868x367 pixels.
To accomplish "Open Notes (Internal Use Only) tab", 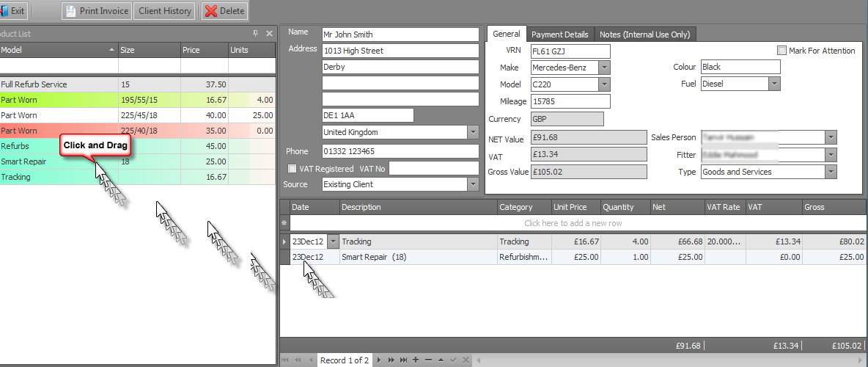I will tap(644, 34).
